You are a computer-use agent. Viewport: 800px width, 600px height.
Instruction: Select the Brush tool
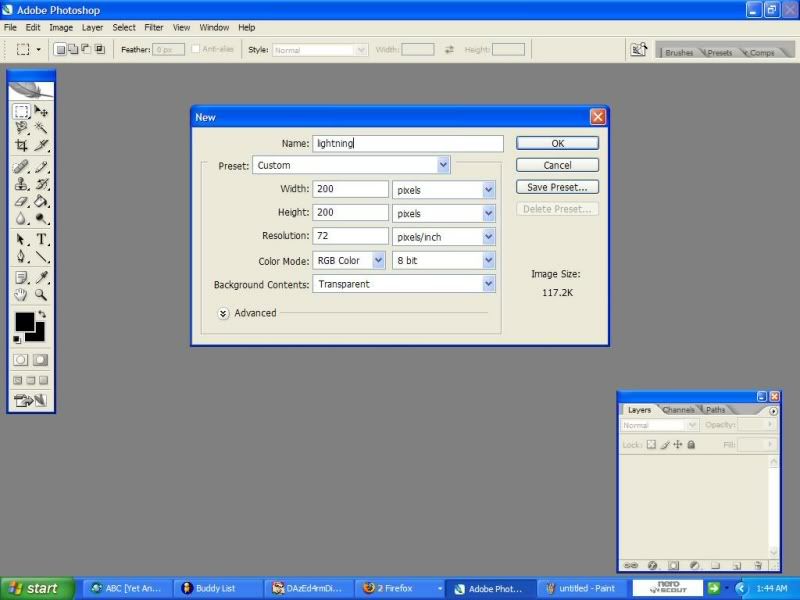(x=41, y=167)
